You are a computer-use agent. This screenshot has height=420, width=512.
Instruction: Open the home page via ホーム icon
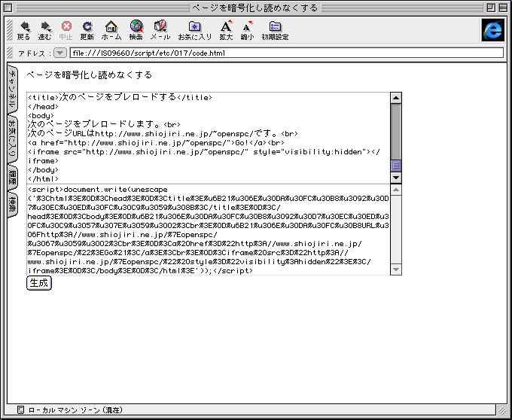point(111,30)
